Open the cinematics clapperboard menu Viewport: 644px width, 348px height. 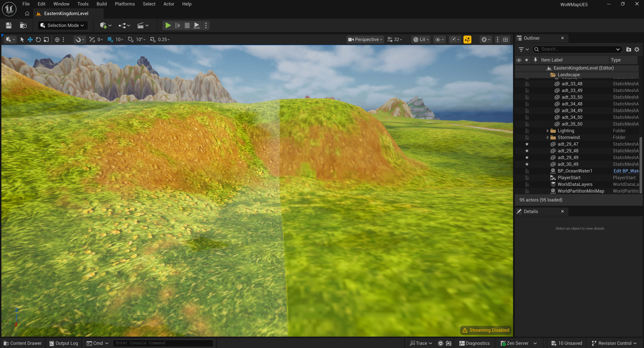(x=143, y=25)
